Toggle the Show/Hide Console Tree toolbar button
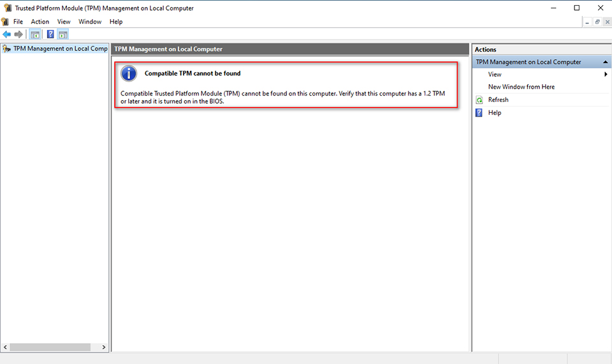 click(x=35, y=34)
